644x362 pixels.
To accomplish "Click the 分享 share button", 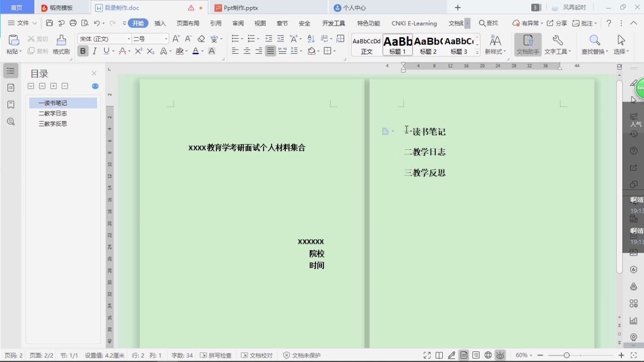I will tap(557, 23).
